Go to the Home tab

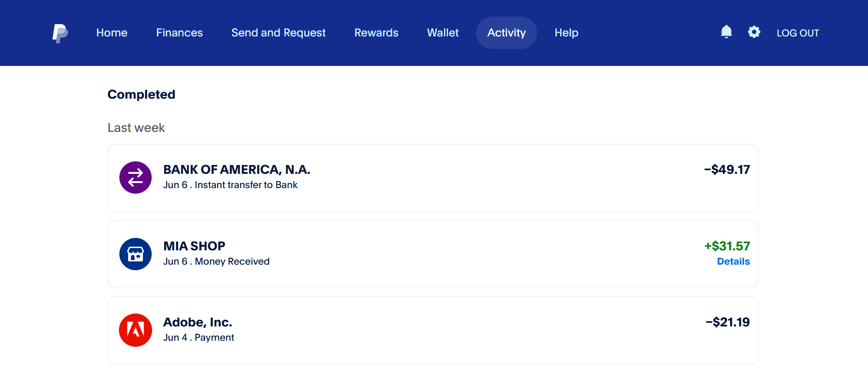(x=112, y=33)
